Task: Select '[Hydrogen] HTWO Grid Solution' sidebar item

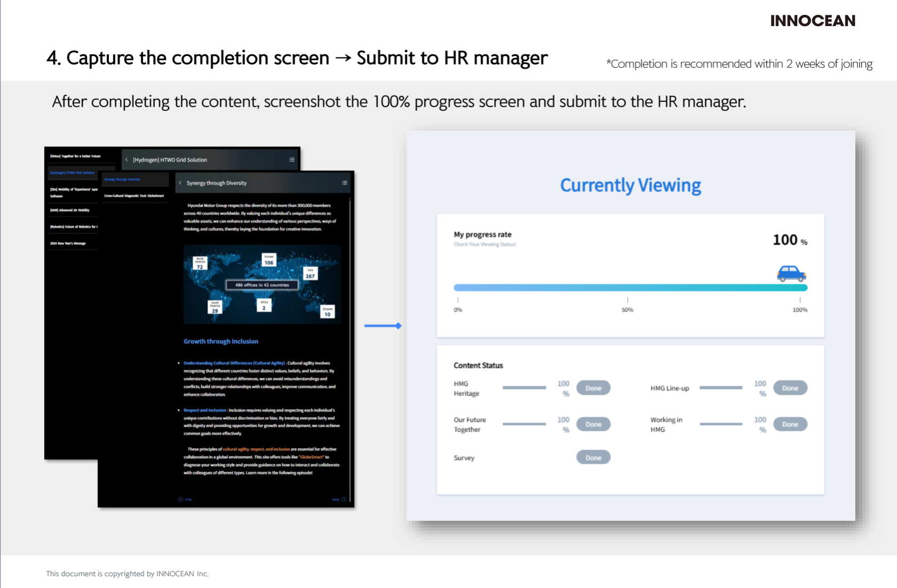Action: [73, 173]
